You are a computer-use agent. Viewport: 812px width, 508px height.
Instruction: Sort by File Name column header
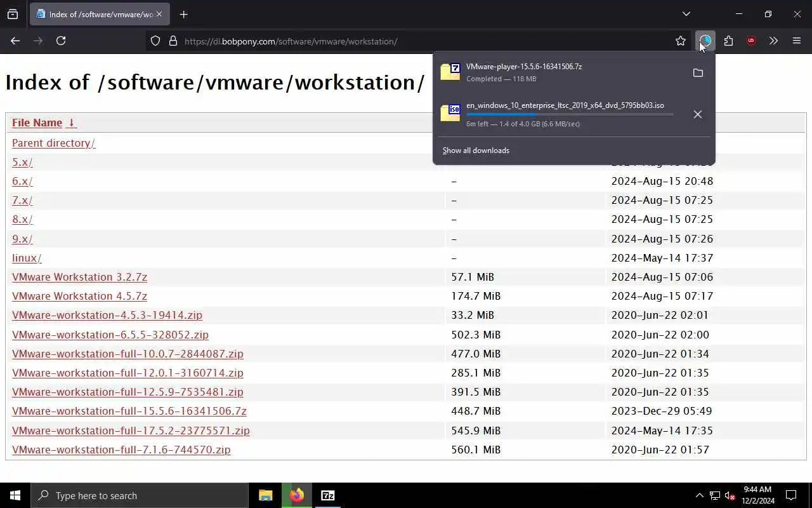[37, 123]
